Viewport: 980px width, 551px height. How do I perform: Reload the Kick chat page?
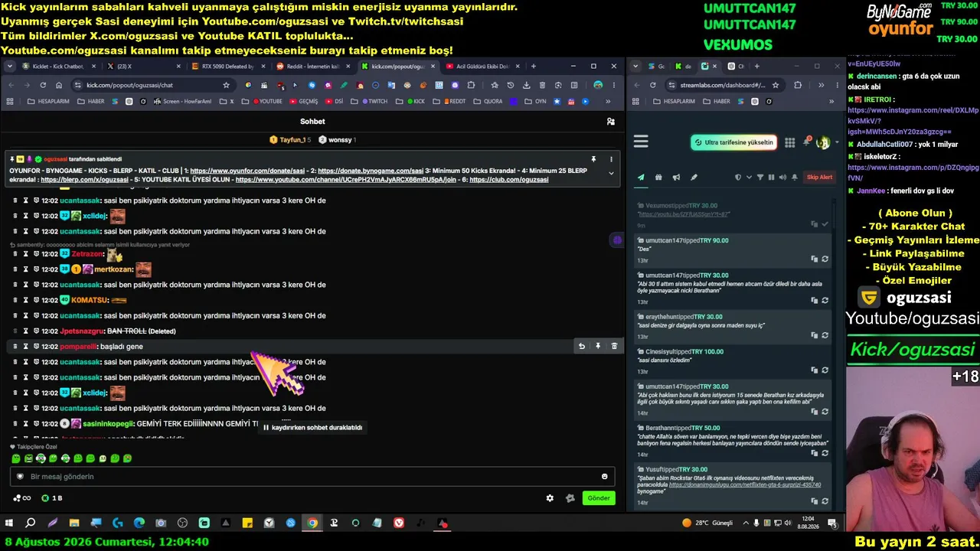coord(43,85)
